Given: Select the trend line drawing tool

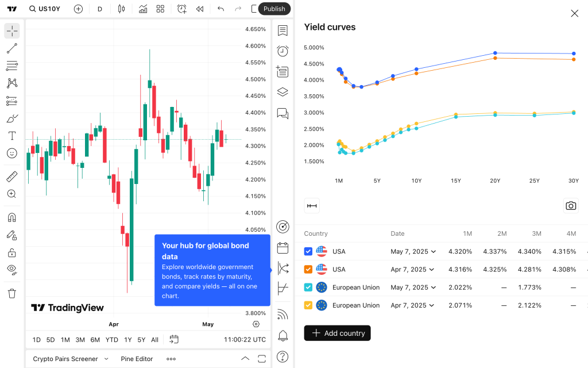Looking at the screenshot, I should (x=12, y=48).
